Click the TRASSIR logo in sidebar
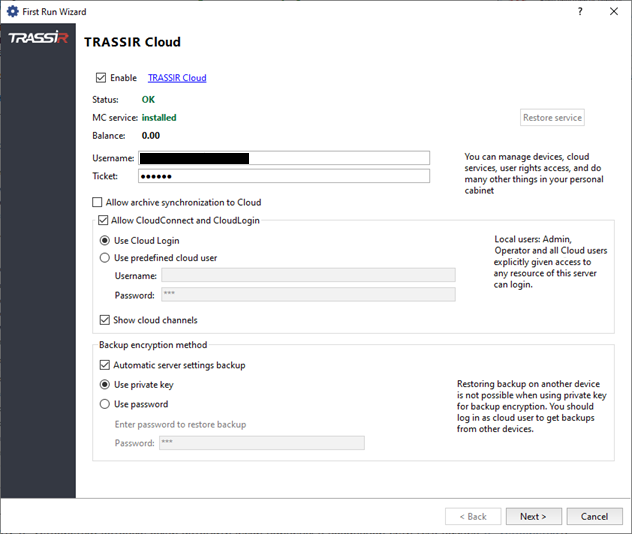This screenshot has width=632, height=534. [x=37, y=39]
